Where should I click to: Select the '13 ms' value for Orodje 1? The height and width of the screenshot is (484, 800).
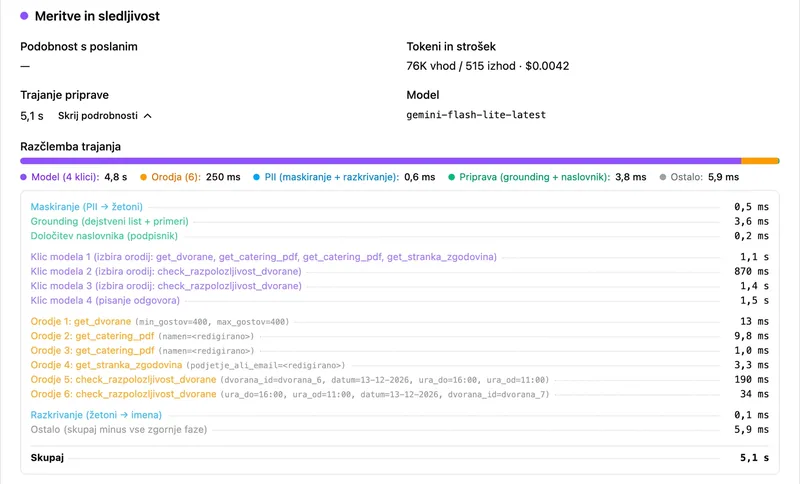pyautogui.click(x=755, y=321)
